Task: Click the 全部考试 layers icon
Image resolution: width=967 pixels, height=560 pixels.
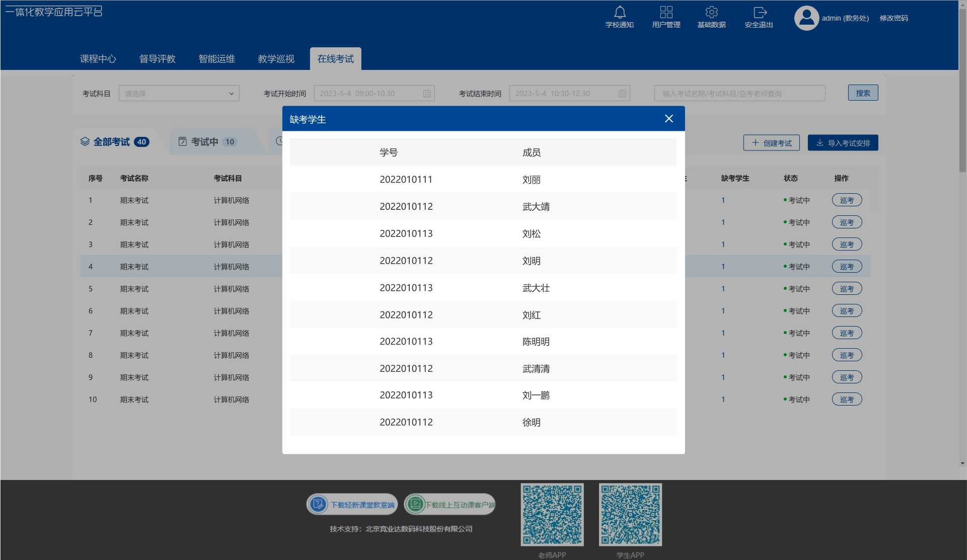Action: point(85,142)
